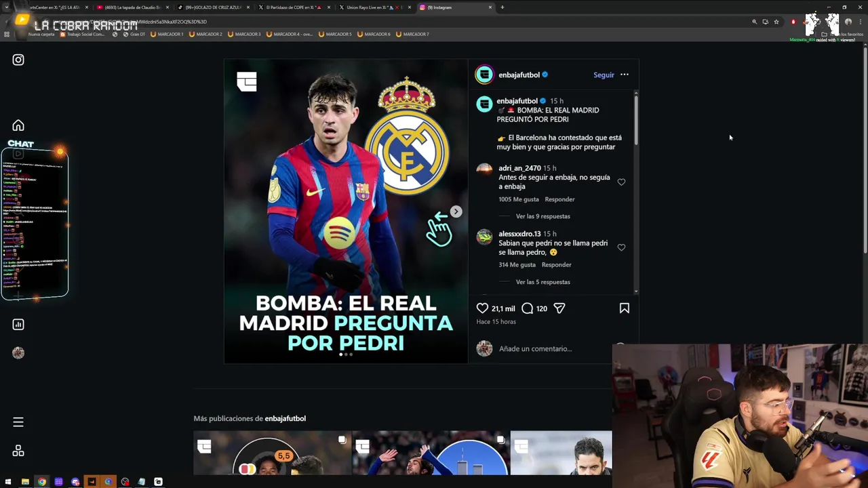
Task: Go to Instagram home feed icon
Action: pyautogui.click(x=18, y=125)
